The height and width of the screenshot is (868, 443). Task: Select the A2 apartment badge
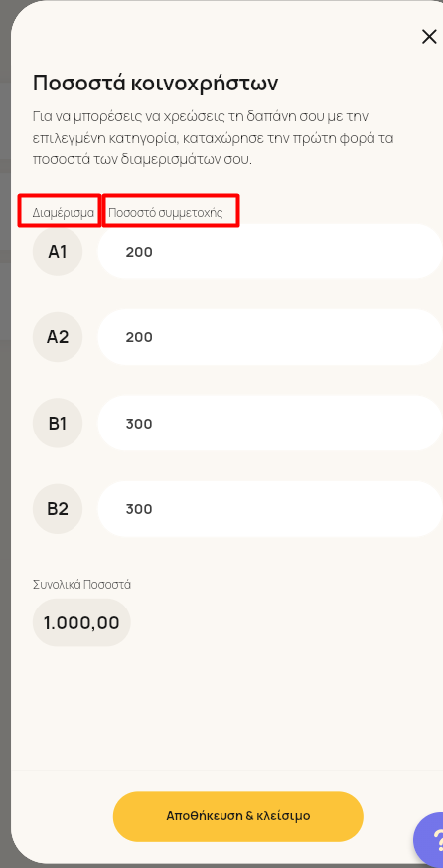pyautogui.click(x=58, y=337)
